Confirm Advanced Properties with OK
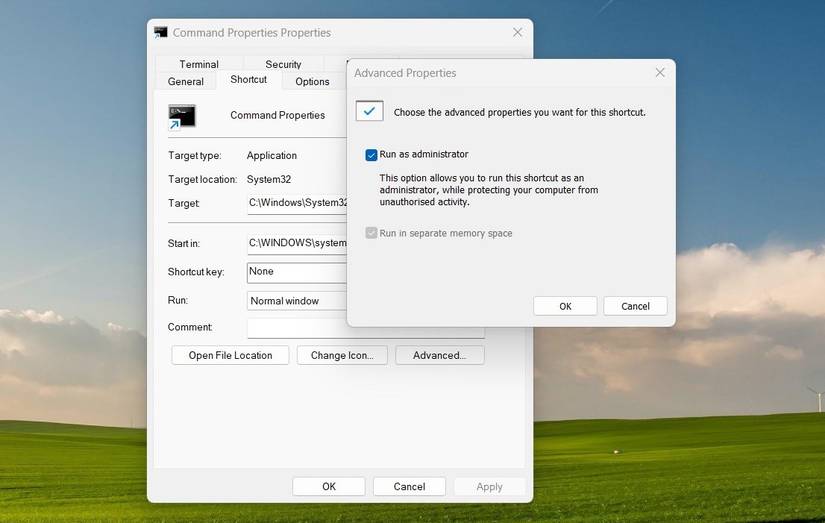Screen dimensions: 825x523 click(x=565, y=306)
